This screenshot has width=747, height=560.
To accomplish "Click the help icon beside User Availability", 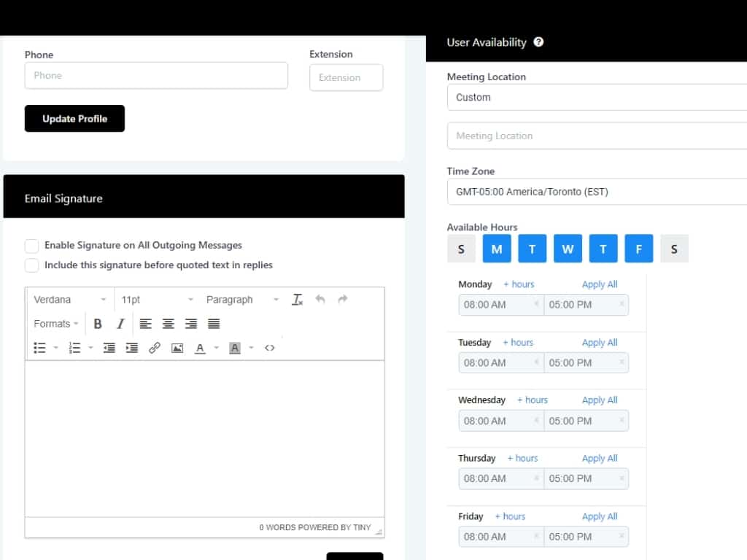I will click(538, 42).
